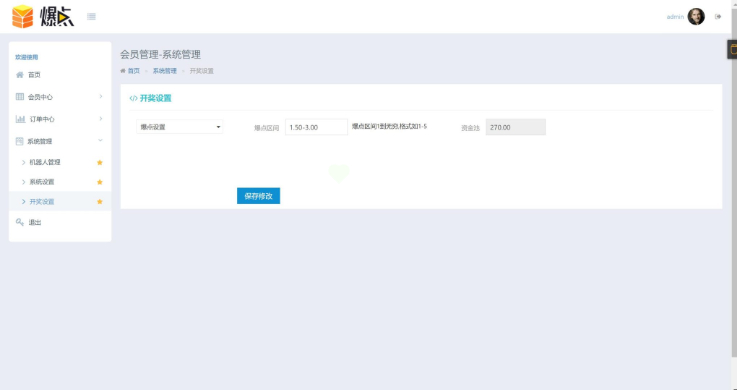The image size is (737, 390).
Task: Click the 会员中心 table icon
Action: (x=20, y=97)
